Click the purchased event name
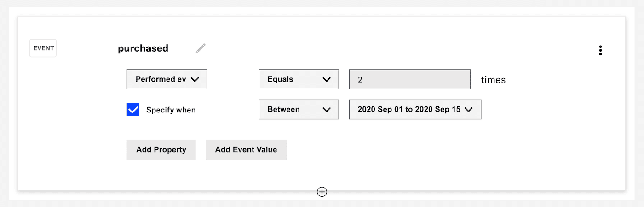 coord(143,48)
